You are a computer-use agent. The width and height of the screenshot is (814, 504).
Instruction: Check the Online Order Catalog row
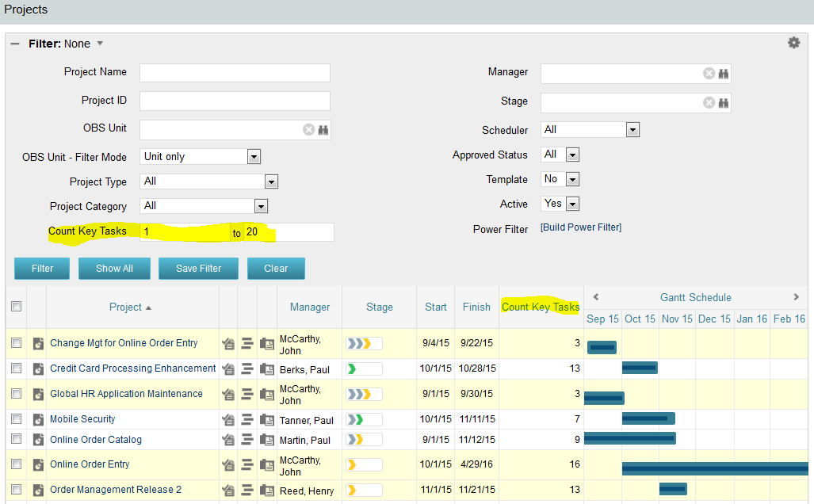(x=17, y=439)
